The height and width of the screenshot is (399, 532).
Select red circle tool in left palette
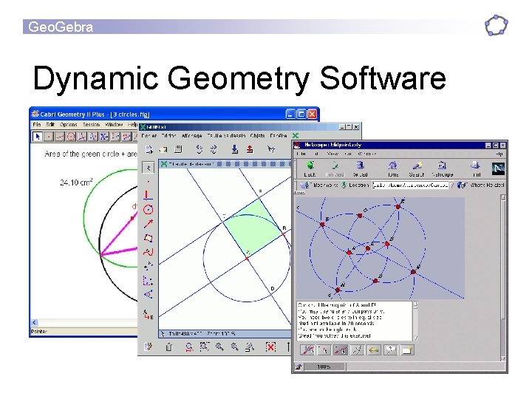click(x=148, y=210)
